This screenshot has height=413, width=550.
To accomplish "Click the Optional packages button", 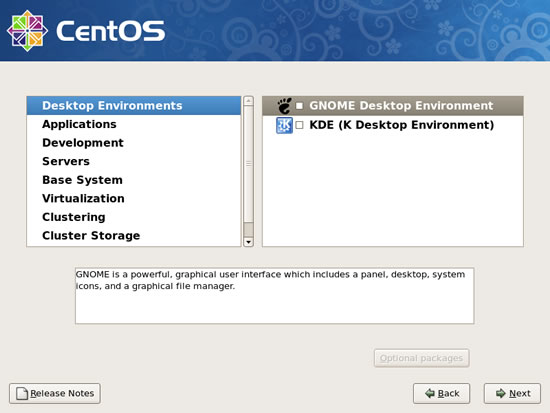I will (421, 358).
